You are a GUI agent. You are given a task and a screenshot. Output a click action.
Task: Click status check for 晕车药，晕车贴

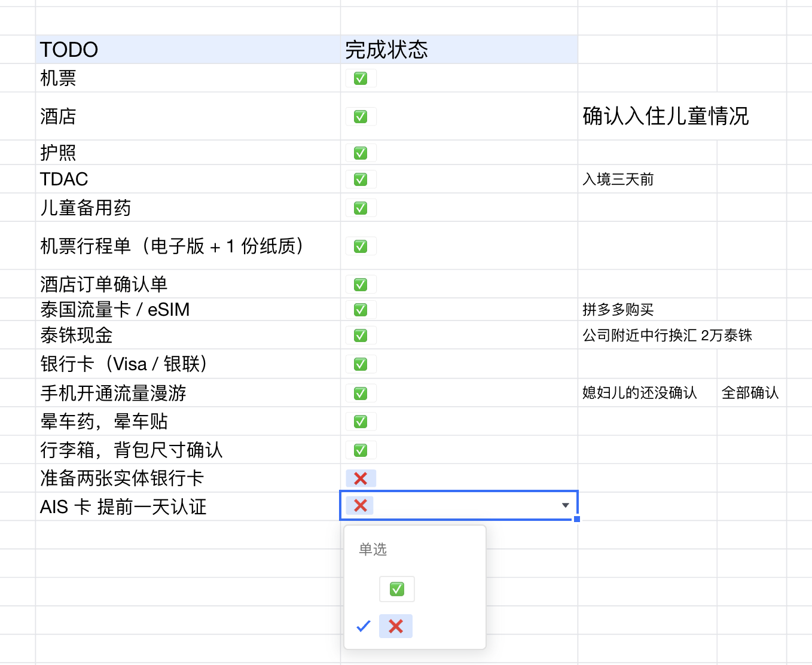[x=361, y=422]
